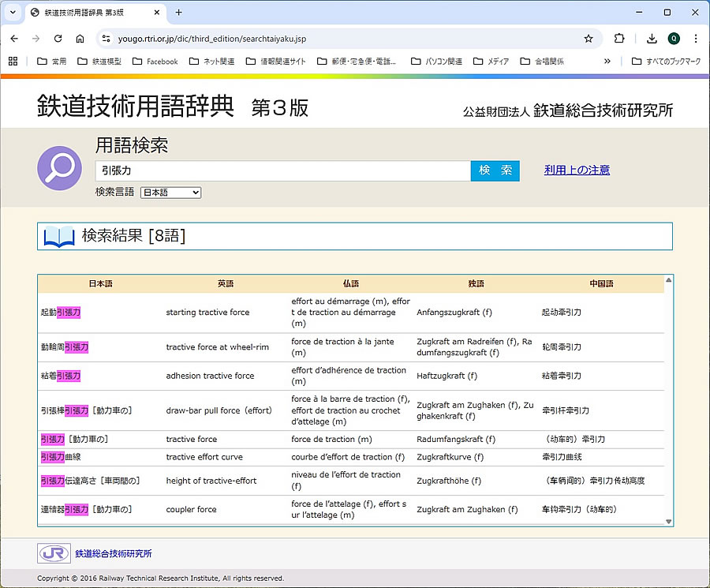Open 鉄道総合技術研究所 footer link
This screenshot has height=588, width=710.
(x=114, y=554)
